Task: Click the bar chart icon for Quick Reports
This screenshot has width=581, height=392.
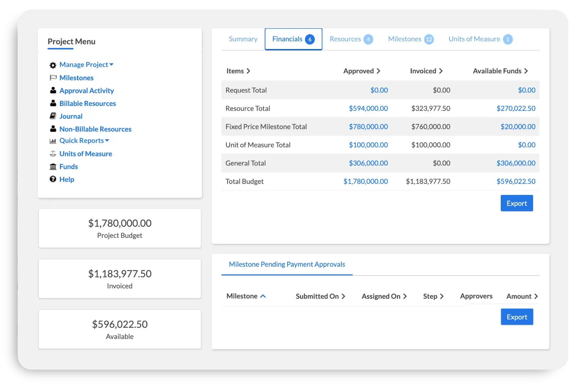Action: coord(53,141)
